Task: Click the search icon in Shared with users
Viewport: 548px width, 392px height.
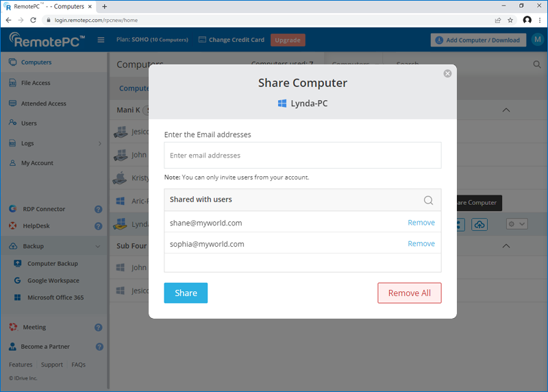Action: [428, 200]
